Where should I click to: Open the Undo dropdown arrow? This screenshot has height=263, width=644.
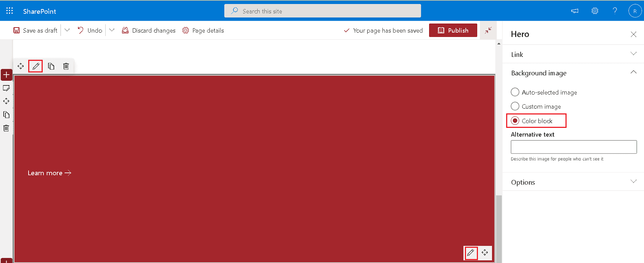(x=112, y=30)
